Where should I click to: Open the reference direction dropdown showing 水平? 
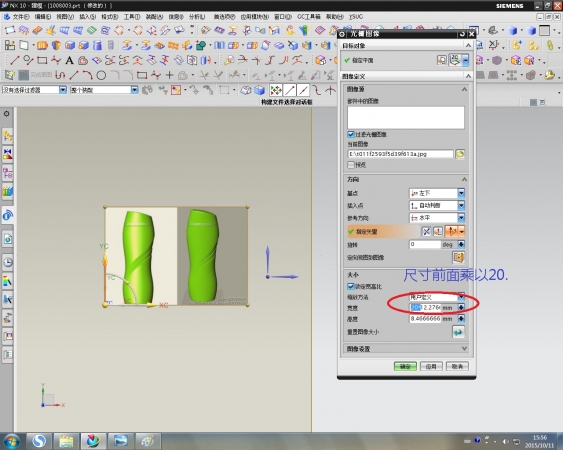(437, 218)
